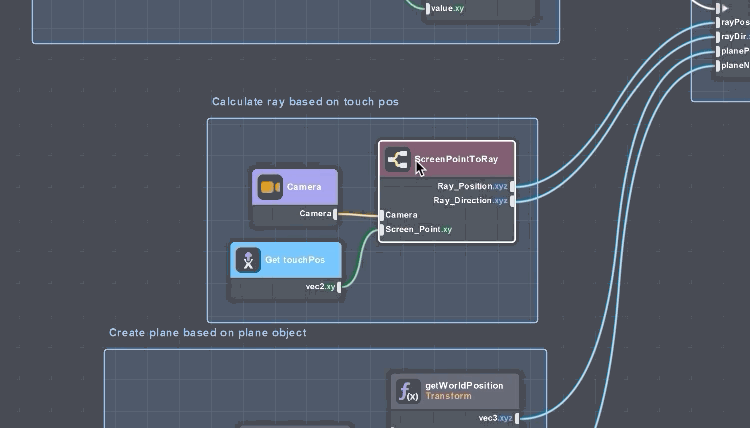Click the f(x) icon on getWorldPosition node

(407, 391)
